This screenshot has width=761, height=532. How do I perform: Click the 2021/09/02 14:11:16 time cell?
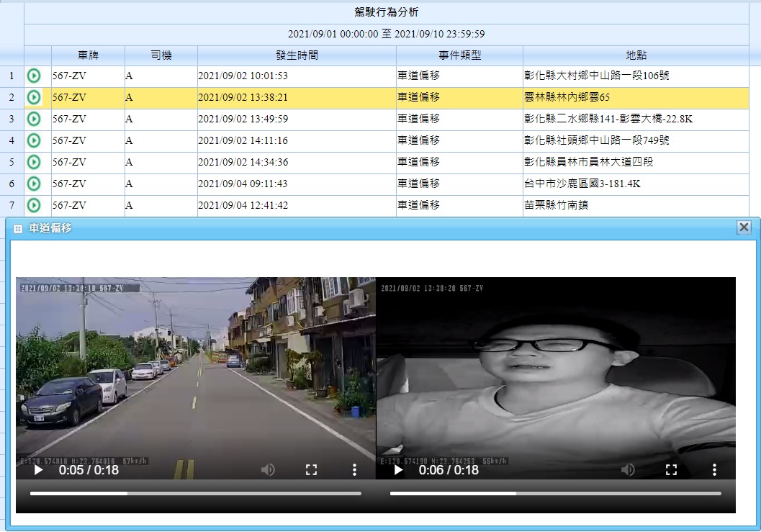pyautogui.click(x=297, y=140)
